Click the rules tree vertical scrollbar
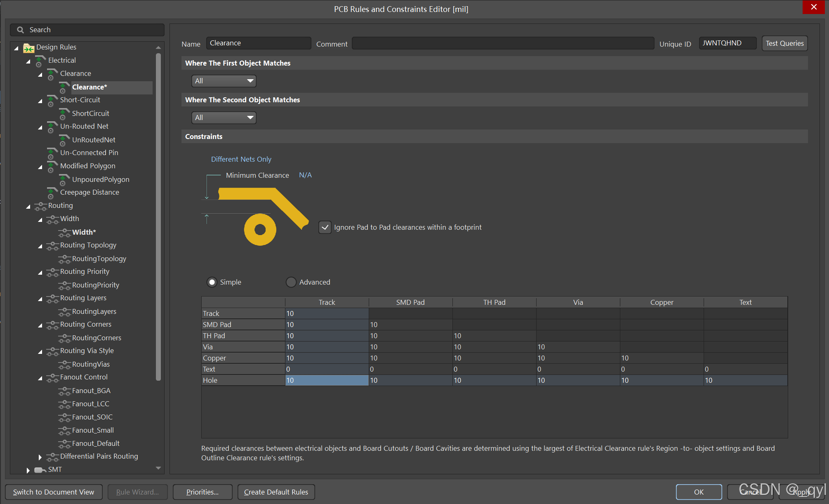The image size is (829, 504). pos(158,214)
